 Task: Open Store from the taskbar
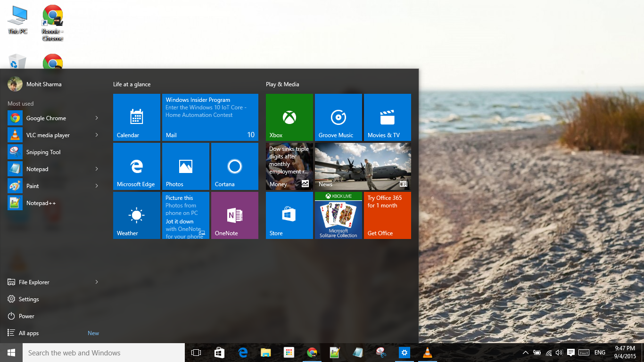[x=219, y=353]
